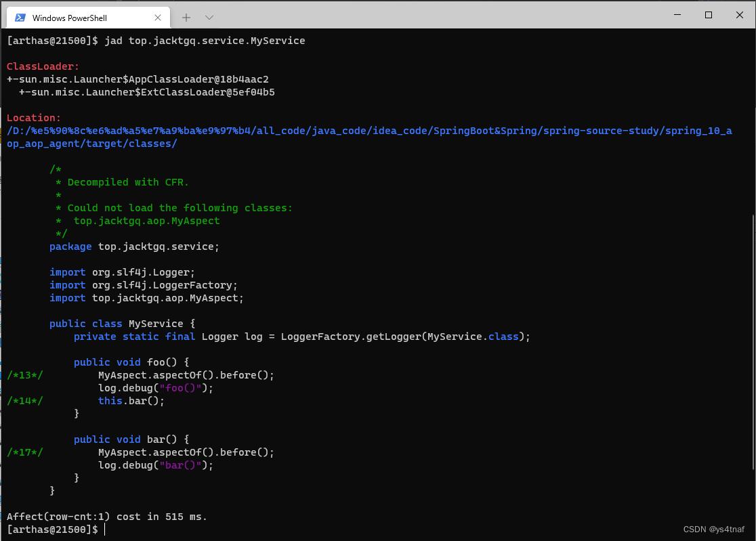756x541 pixels.
Task: Click the /*17*/ line number marker
Action: click(25, 452)
